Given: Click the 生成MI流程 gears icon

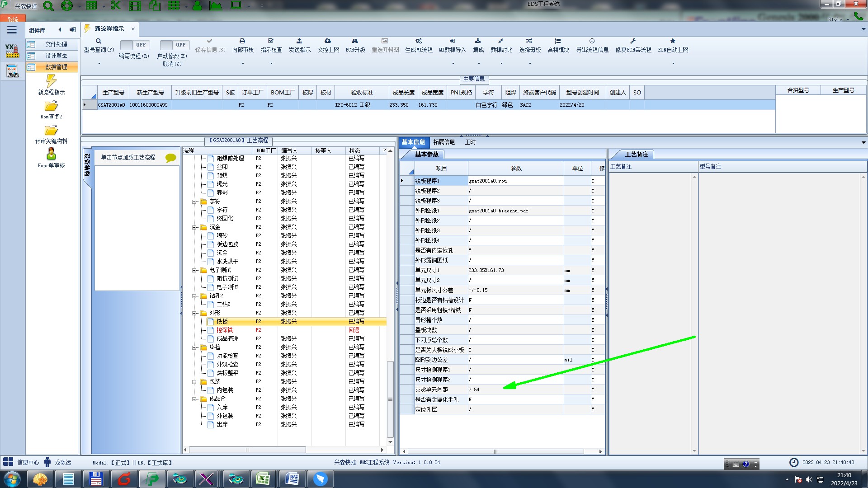Looking at the screenshot, I should tap(419, 41).
